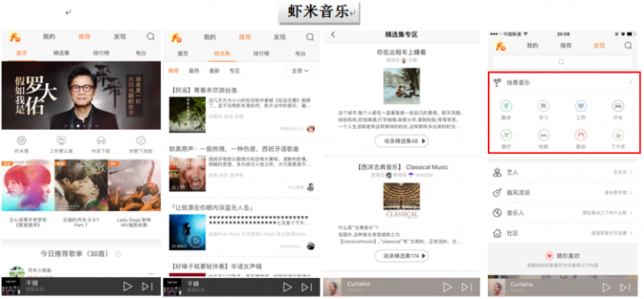Choose the 学习 study scene icon

(x=543, y=106)
